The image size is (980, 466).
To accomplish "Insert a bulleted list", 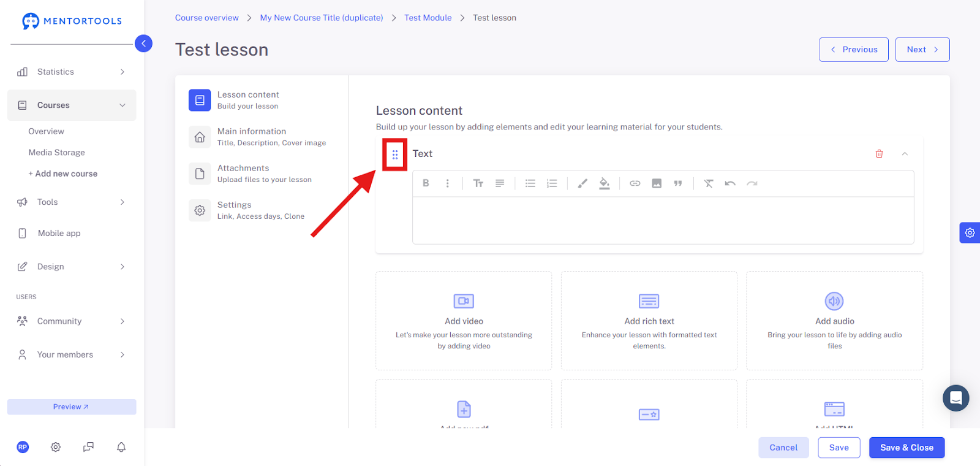I will (x=530, y=183).
